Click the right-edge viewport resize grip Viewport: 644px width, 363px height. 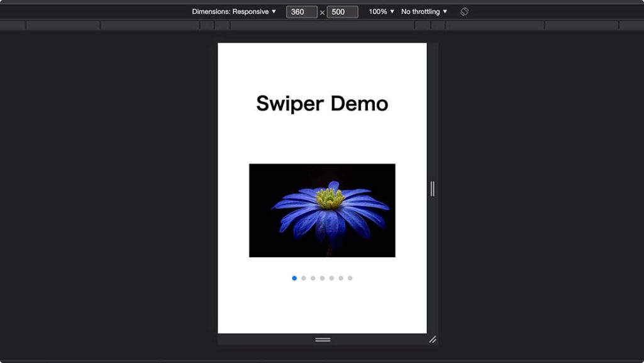pos(431,189)
